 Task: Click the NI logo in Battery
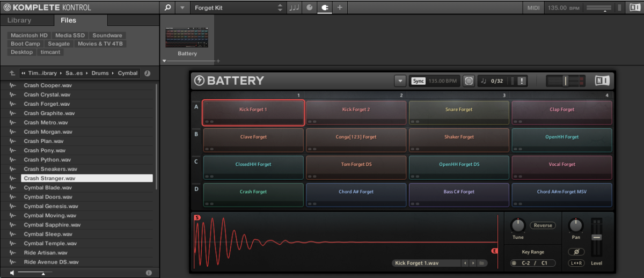pos(602,81)
